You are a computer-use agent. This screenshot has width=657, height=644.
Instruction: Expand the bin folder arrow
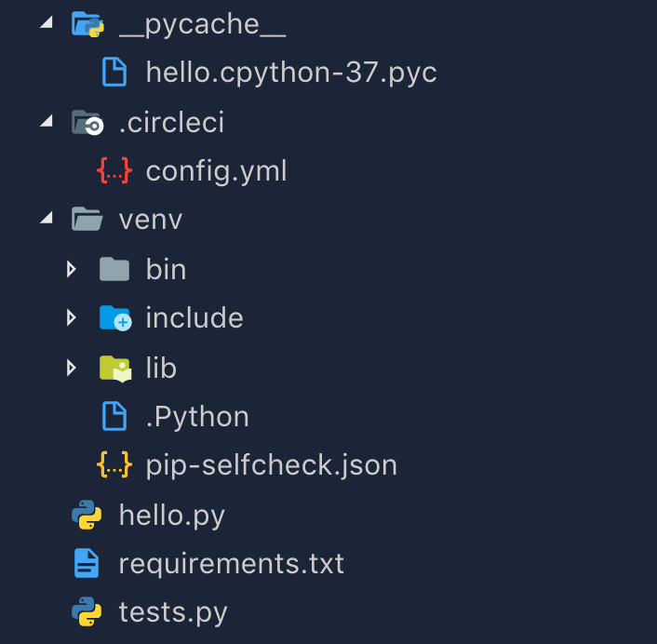click(72, 269)
